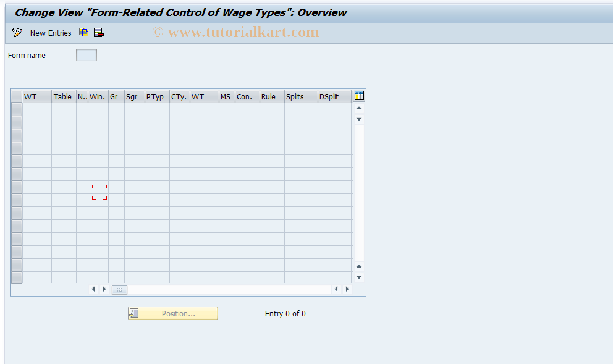Click the first row selector button
Screen dimensions: 613x364
(x=17, y=109)
